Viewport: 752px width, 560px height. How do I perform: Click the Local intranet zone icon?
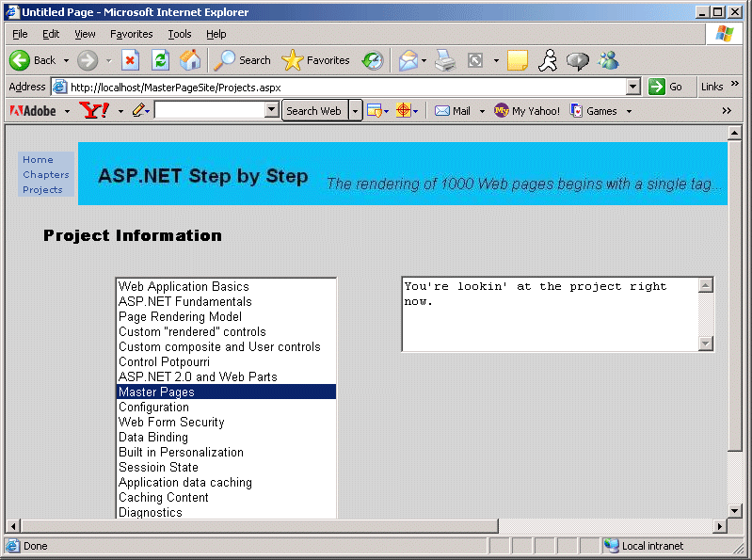(x=611, y=546)
